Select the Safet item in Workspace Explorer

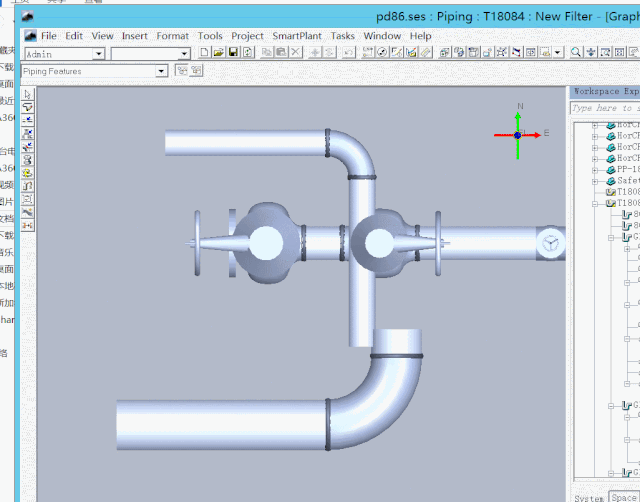coord(628,180)
